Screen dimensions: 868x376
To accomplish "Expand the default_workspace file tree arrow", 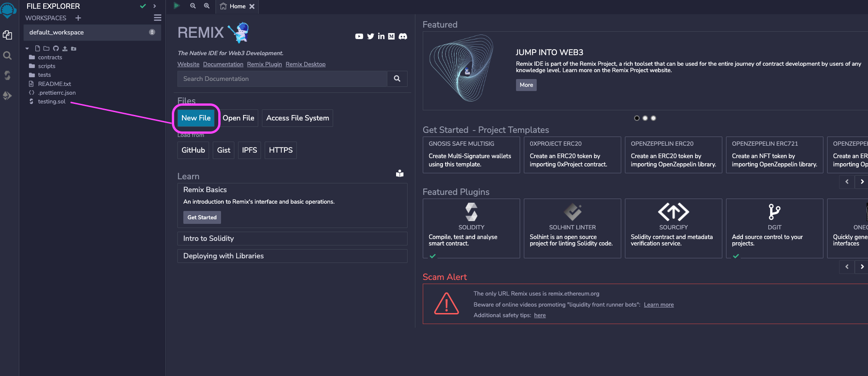I will tap(27, 48).
